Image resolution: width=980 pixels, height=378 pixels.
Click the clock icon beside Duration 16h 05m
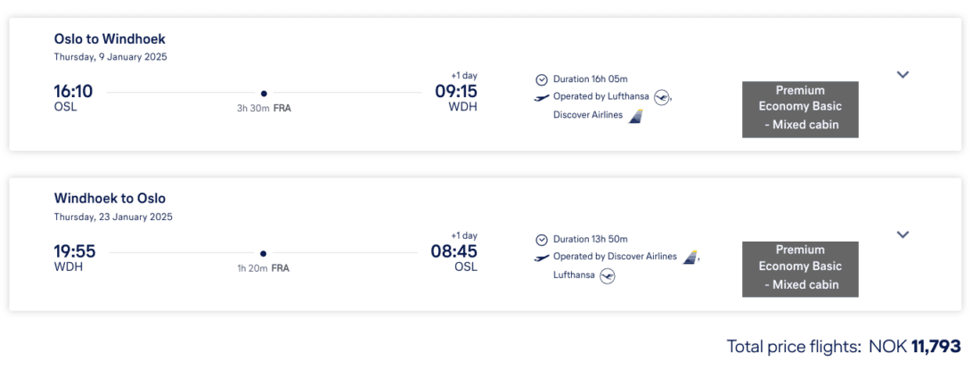tap(542, 79)
